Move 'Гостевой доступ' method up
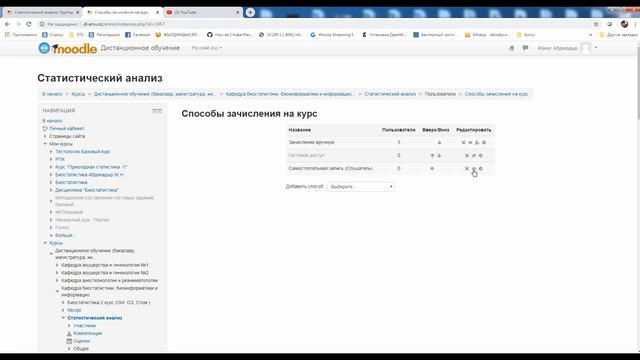Image resolution: width=640 pixels, height=360 pixels. [x=432, y=156]
